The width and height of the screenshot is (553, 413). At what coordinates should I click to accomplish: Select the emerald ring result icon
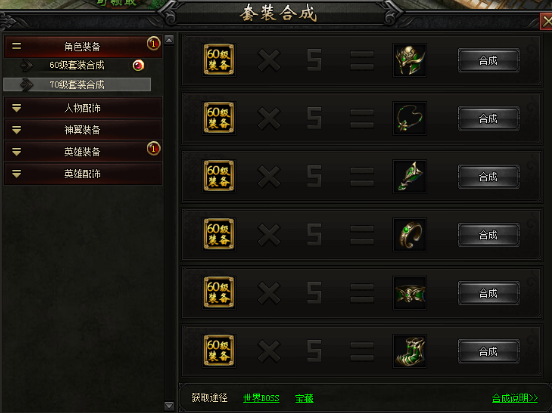(x=409, y=235)
